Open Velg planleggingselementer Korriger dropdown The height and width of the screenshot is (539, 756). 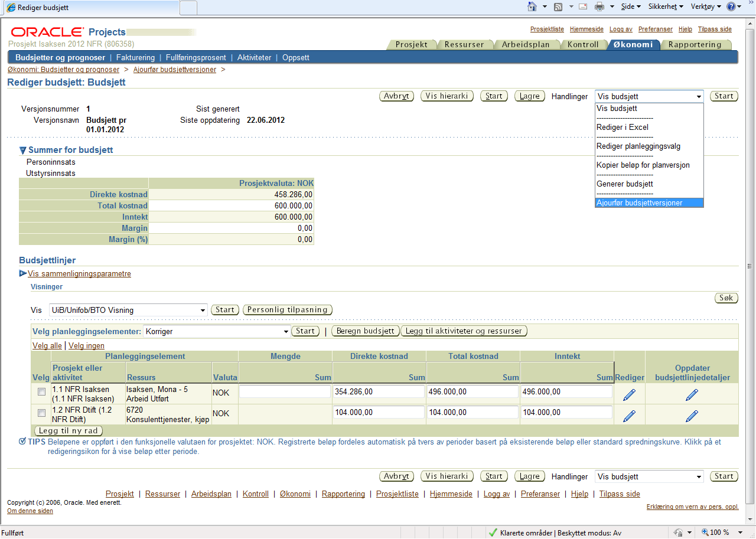(216, 331)
